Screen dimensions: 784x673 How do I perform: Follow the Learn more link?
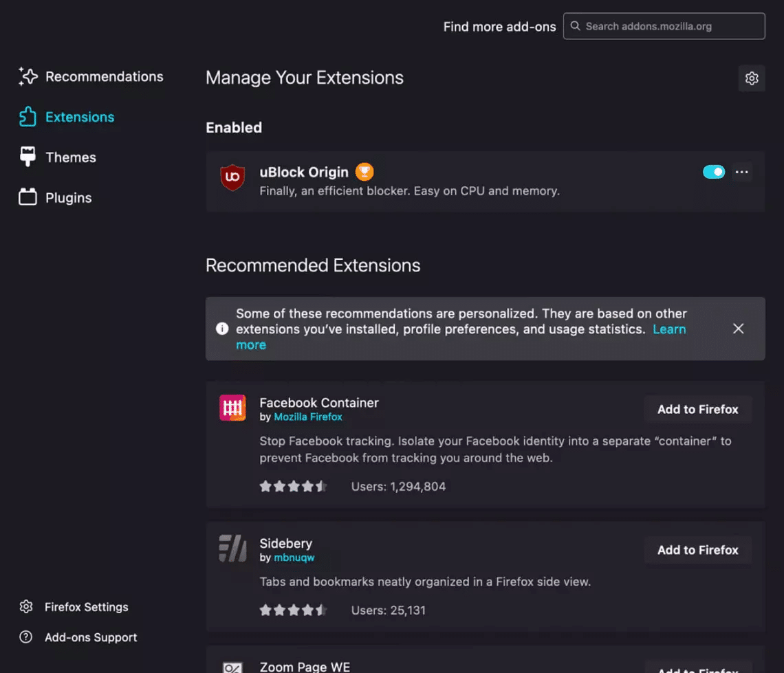pos(669,329)
